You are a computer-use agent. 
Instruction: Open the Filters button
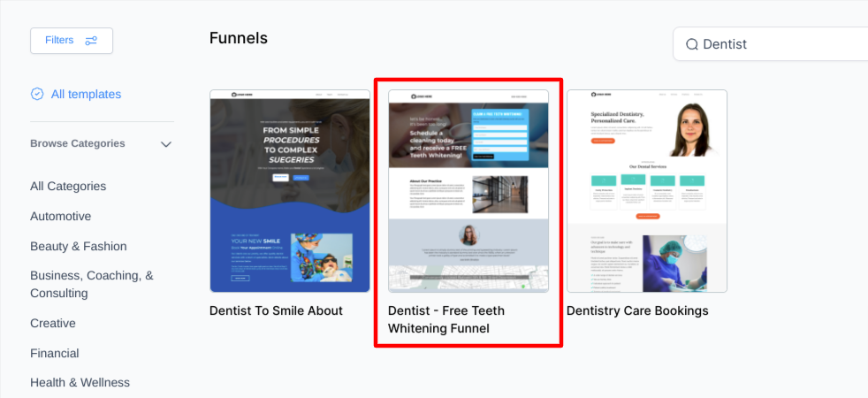coord(72,41)
